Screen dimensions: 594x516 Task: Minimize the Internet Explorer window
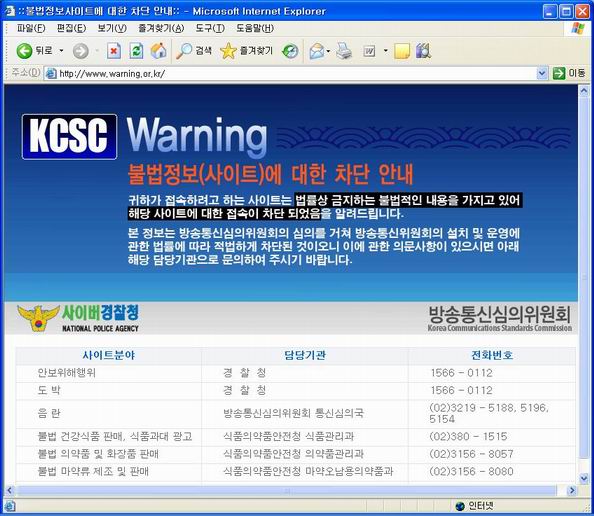pos(550,11)
